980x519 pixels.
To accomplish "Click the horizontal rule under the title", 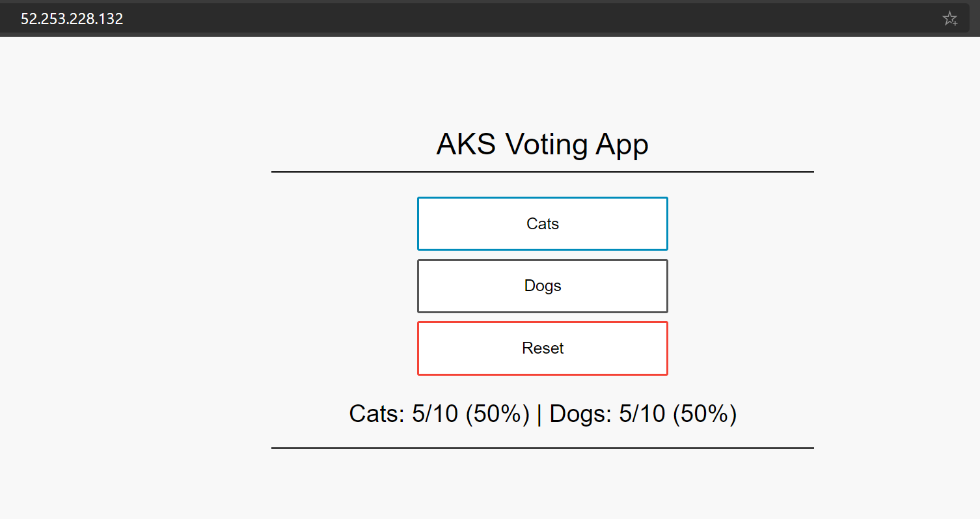I will (x=542, y=172).
